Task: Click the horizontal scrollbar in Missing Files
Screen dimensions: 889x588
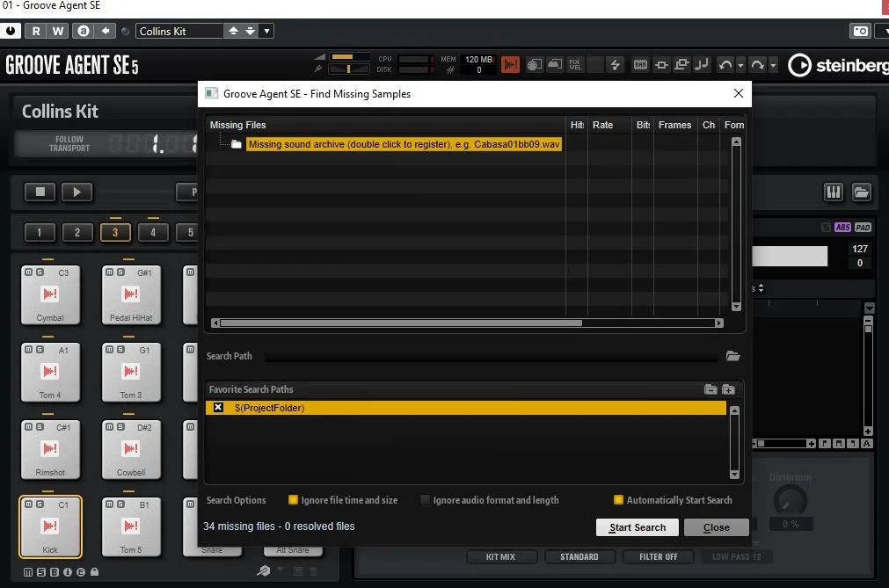Action: 401,323
